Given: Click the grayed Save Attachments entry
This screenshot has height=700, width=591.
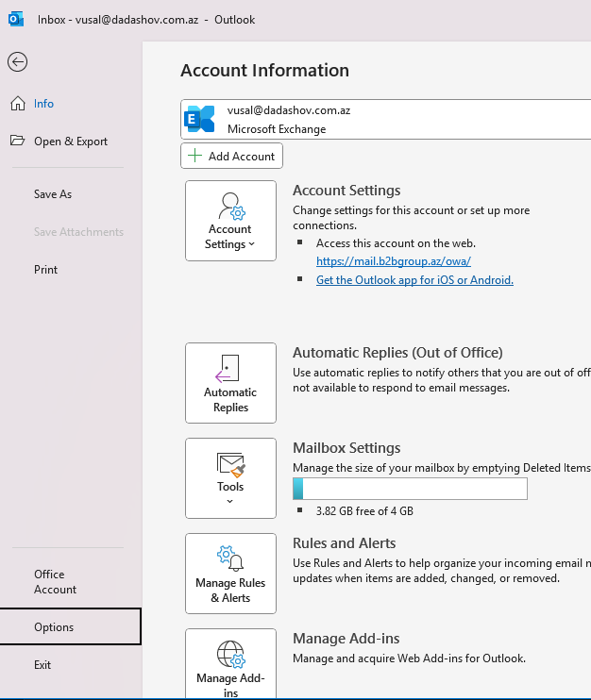Looking at the screenshot, I should pos(78,232).
